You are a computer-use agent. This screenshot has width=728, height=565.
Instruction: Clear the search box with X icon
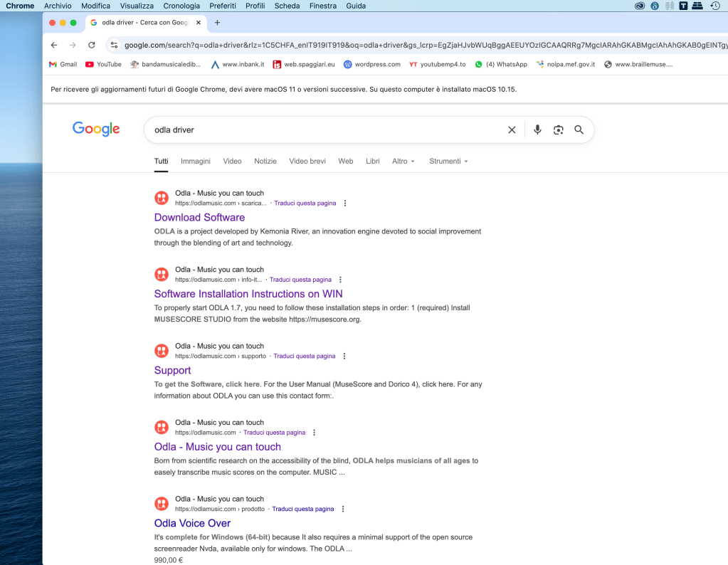(x=512, y=130)
